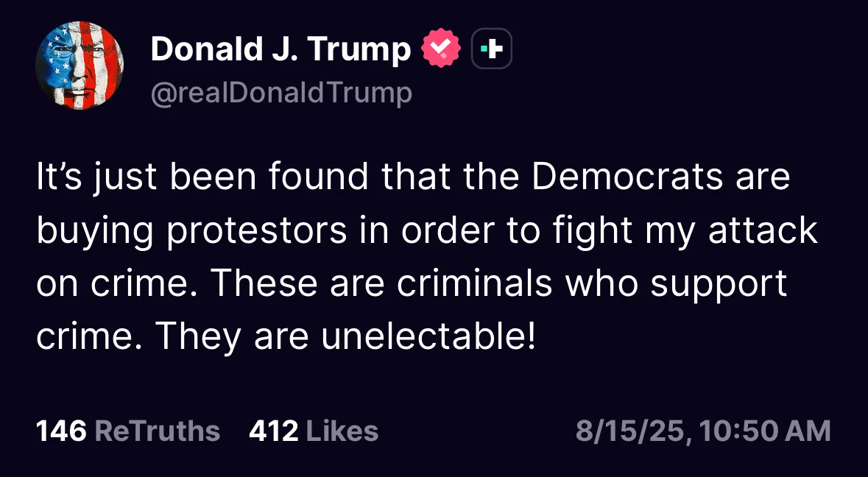Click the Donald J. Trump display name
The height and width of the screenshot is (477, 868).
(280, 49)
